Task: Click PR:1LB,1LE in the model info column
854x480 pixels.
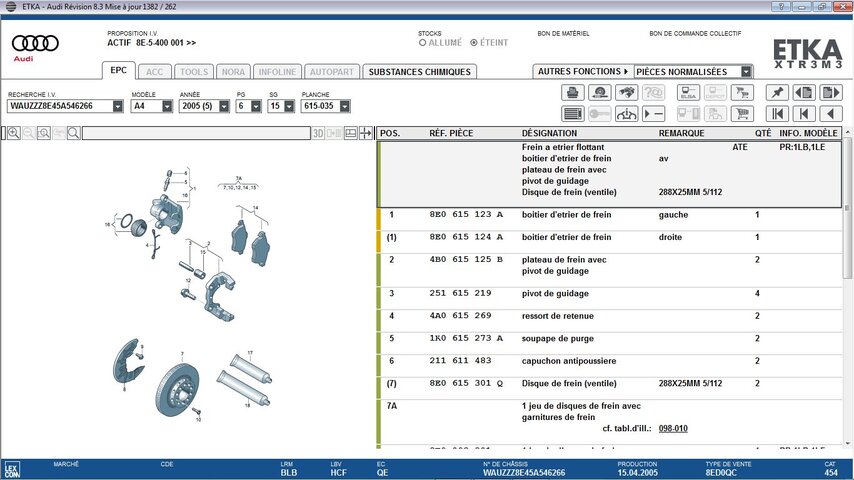Action: [802, 147]
